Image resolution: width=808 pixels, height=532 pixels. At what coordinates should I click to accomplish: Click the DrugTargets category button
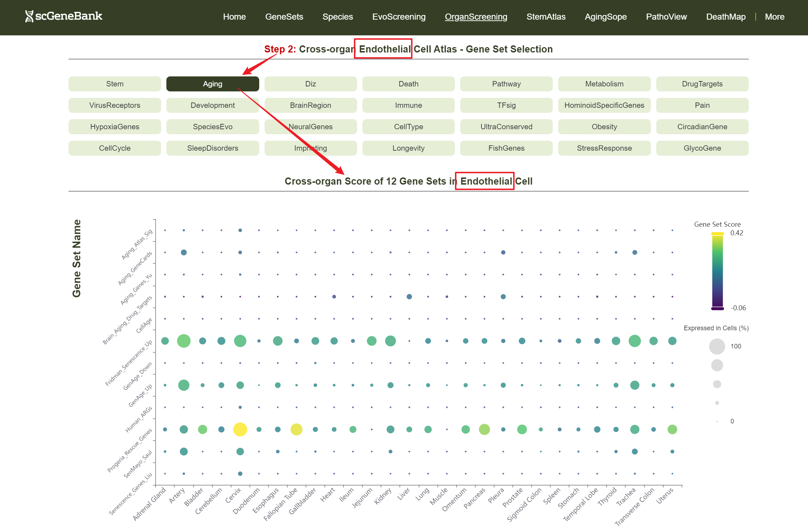point(702,84)
